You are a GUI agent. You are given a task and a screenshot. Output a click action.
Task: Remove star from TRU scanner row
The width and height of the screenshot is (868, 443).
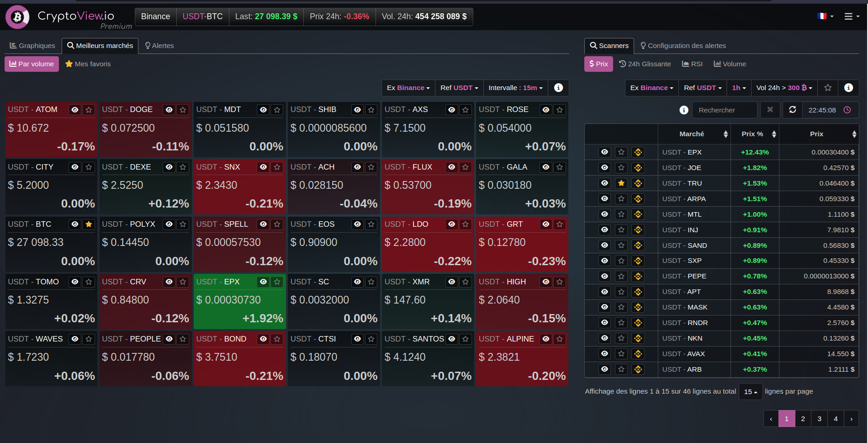[621, 183]
